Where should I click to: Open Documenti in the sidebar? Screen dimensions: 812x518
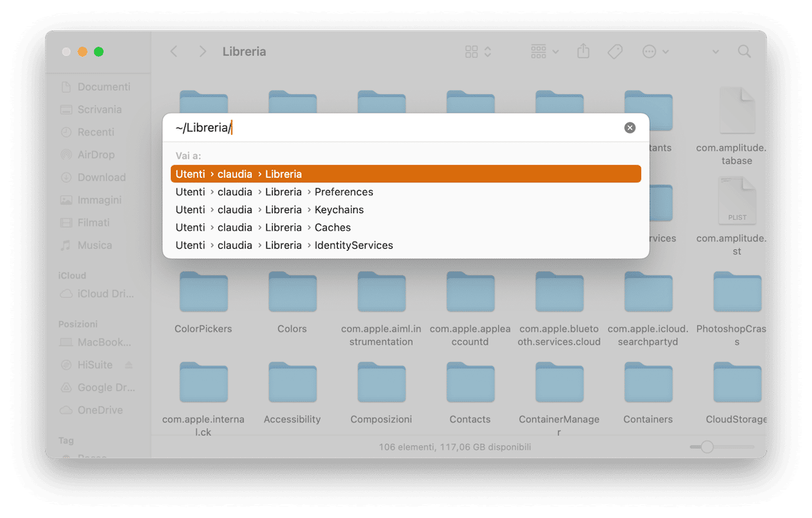[95, 87]
